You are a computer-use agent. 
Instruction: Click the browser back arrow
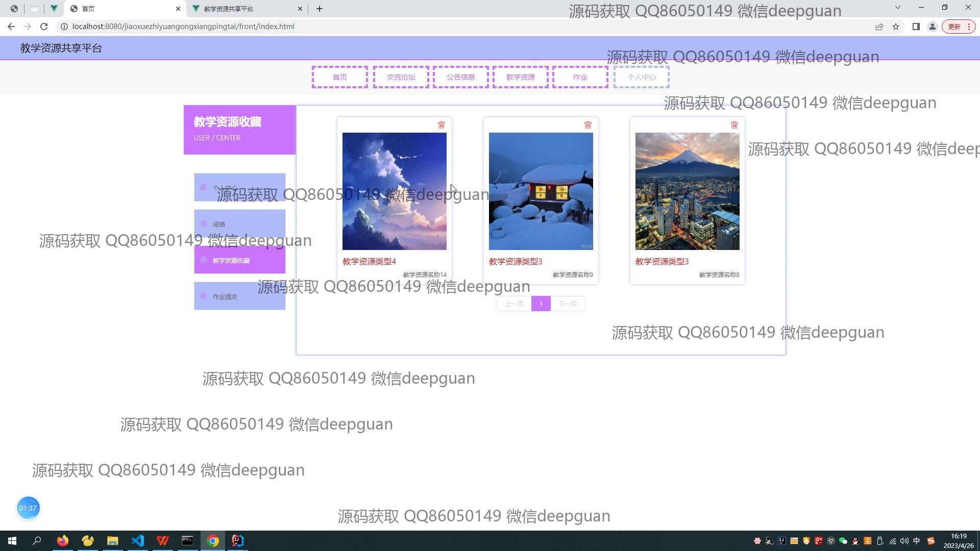click(11, 27)
